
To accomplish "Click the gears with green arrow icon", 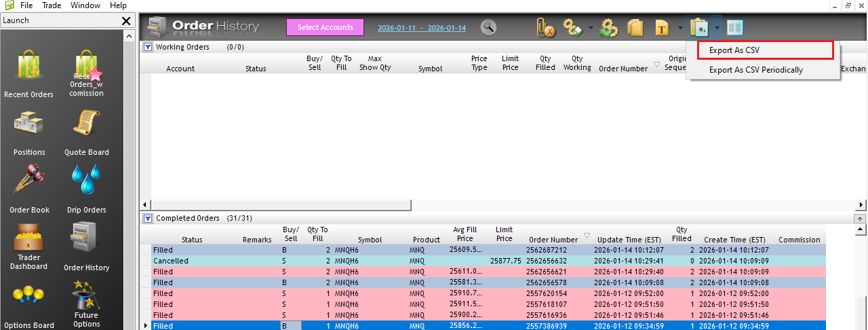I will pos(609,28).
